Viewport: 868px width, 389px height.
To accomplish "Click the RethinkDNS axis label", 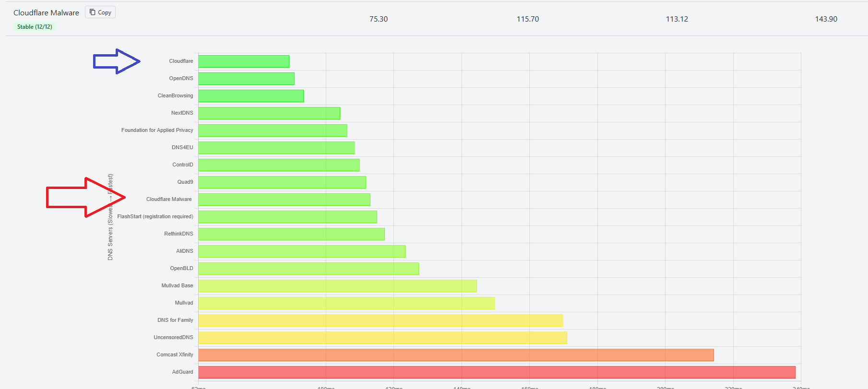I will coord(178,234).
